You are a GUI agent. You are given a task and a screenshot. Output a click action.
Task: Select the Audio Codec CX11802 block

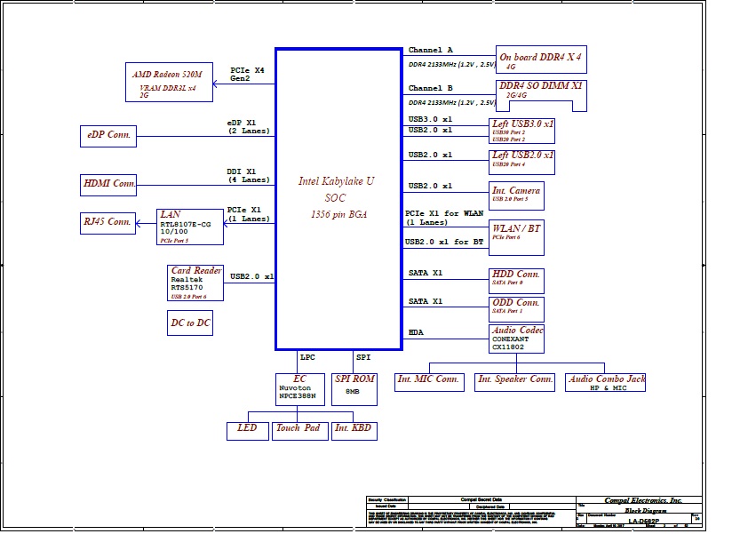[516, 339]
